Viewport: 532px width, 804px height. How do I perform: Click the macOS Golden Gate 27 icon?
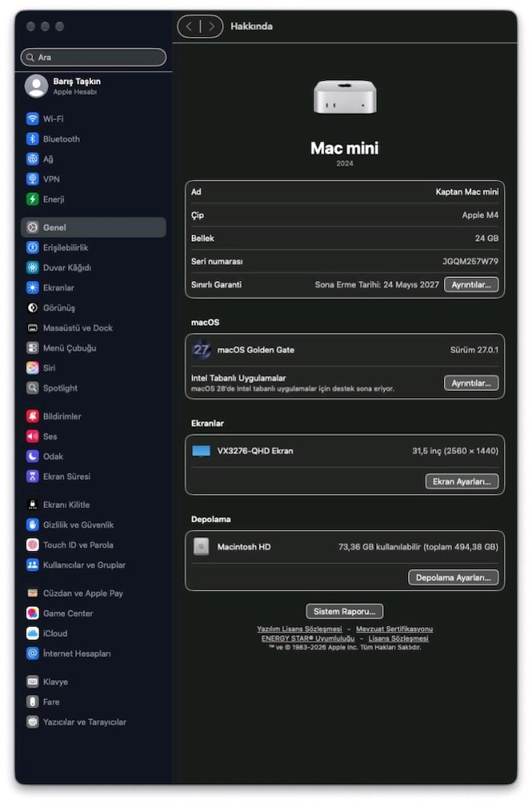201,349
